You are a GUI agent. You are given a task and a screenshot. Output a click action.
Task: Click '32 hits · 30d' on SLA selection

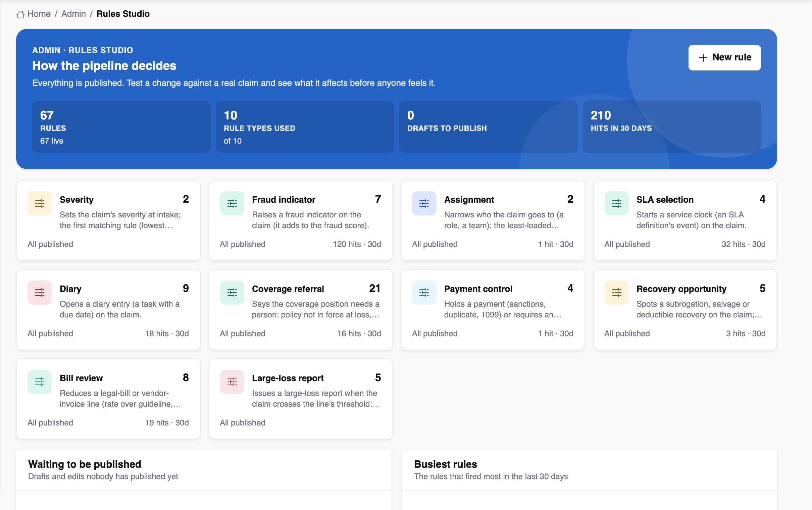(x=744, y=244)
